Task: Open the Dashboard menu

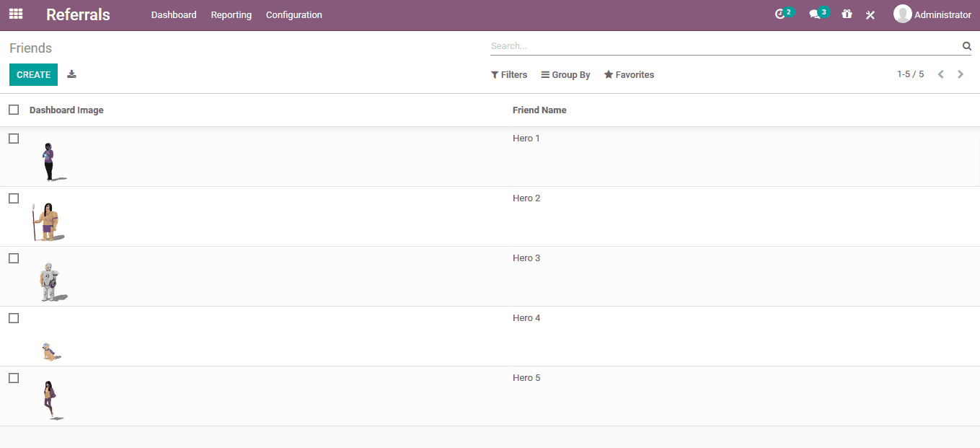Action: click(174, 15)
